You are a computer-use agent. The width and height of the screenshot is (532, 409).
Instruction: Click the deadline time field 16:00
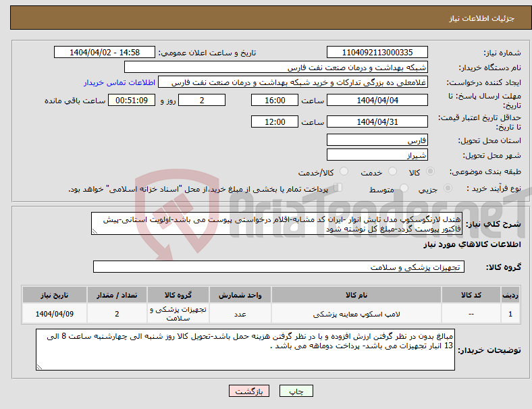tap(275, 101)
